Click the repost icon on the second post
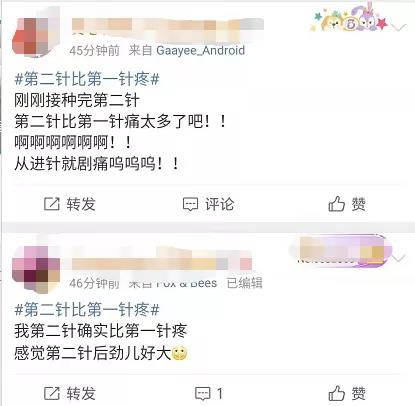Viewport: 415px width, 406px height. pyautogui.click(x=52, y=393)
